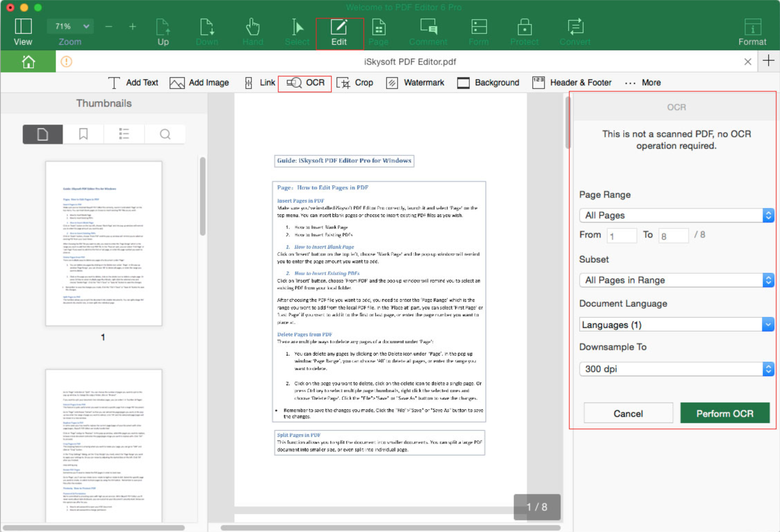Click the document horizontal scrollbar
Viewport: 780px width, 532px height.
point(390,528)
